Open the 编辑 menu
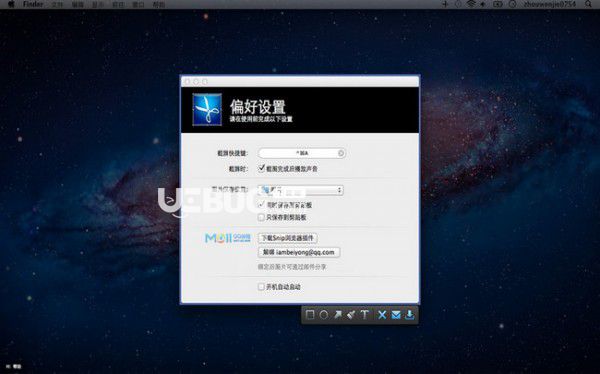 (x=78, y=5)
